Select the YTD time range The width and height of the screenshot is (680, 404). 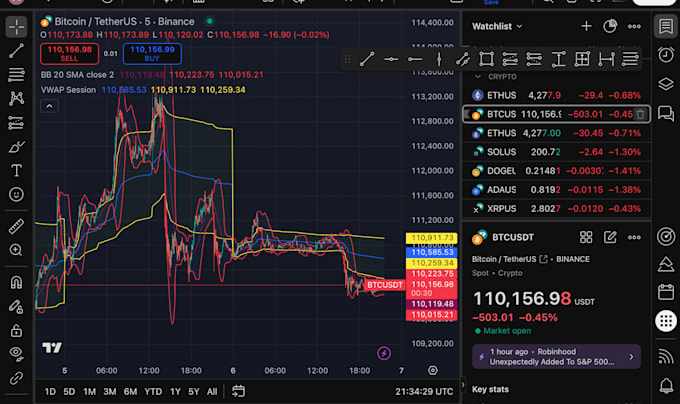[153, 391]
